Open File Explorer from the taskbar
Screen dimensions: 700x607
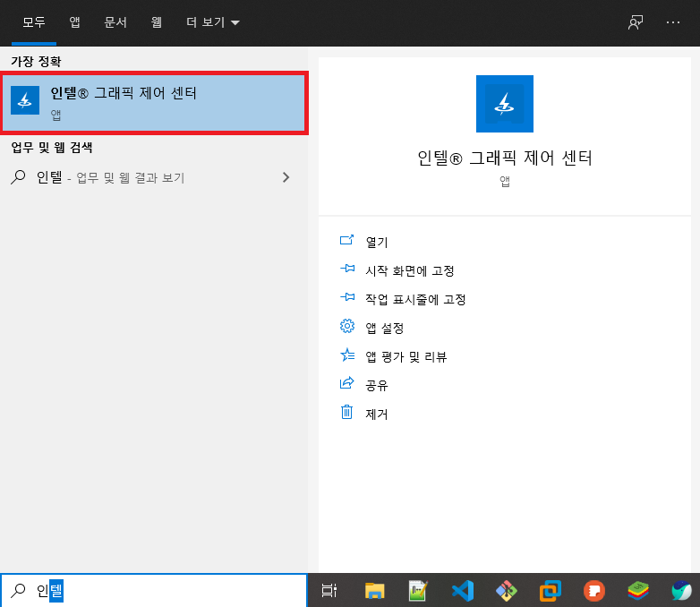click(374, 591)
